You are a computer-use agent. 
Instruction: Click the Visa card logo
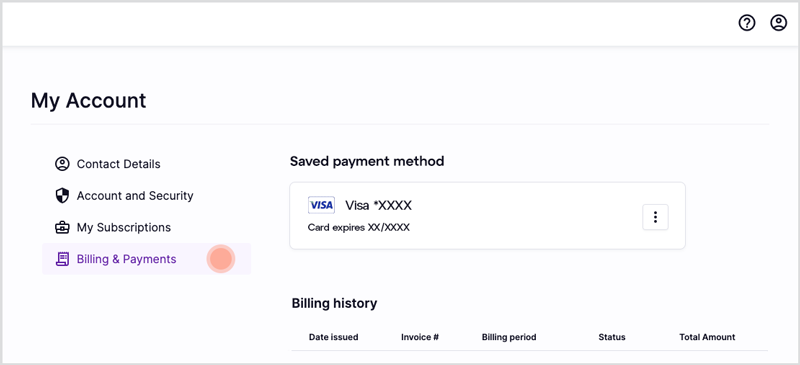click(321, 205)
